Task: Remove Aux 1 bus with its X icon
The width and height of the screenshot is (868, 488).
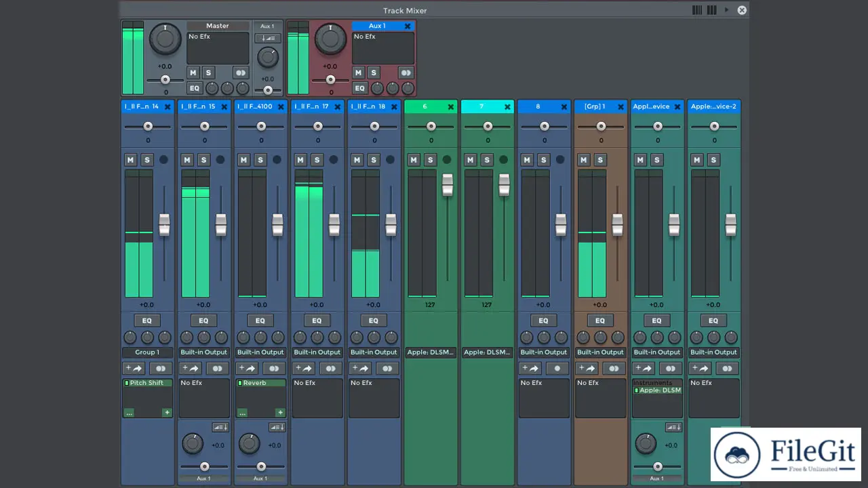Action: (x=408, y=26)
